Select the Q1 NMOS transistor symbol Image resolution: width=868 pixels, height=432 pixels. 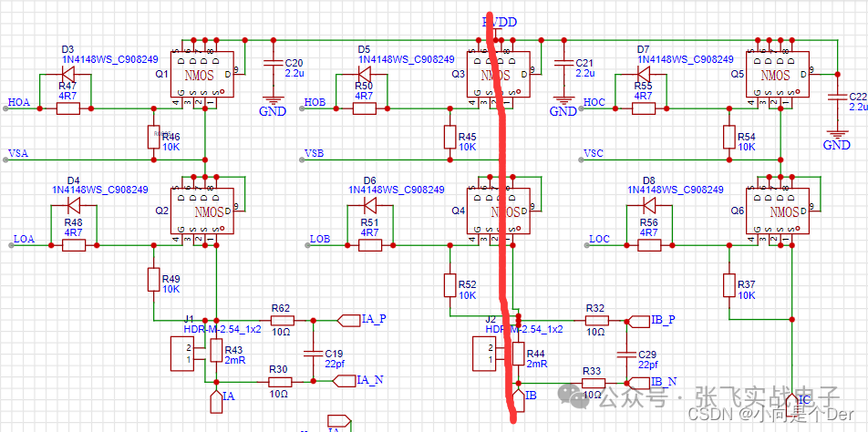pos(201,74)
